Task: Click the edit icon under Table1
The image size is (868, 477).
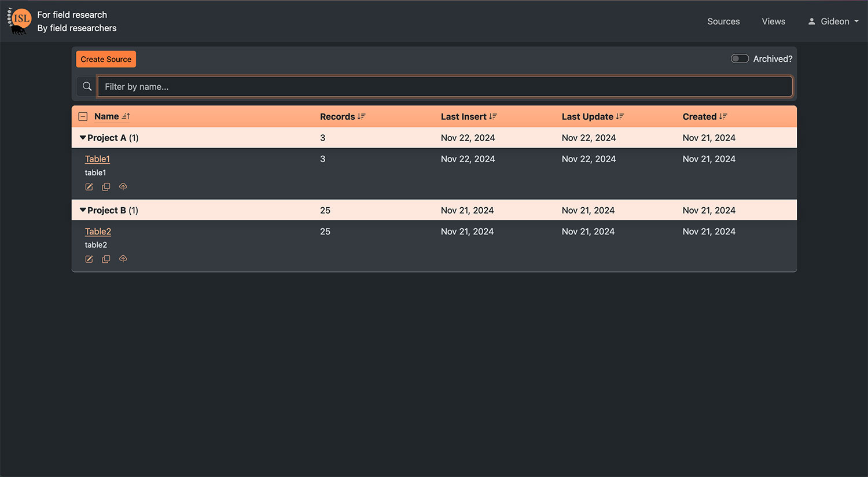Action: point(89,187)
